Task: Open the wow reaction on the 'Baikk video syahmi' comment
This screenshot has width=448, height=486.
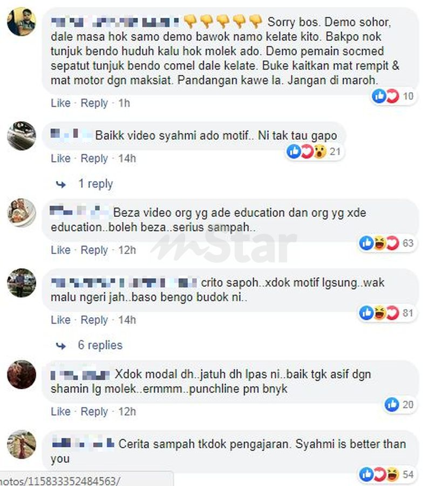Action: pos(320,152)
